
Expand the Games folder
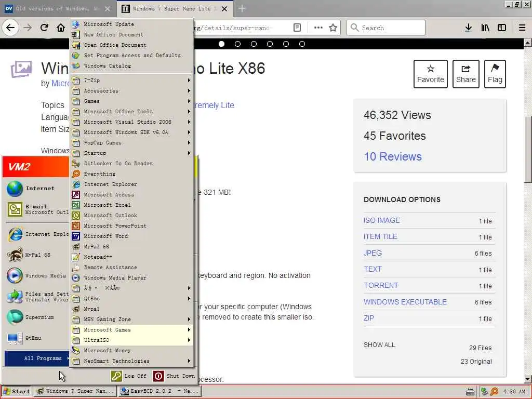tap(131, 101)
